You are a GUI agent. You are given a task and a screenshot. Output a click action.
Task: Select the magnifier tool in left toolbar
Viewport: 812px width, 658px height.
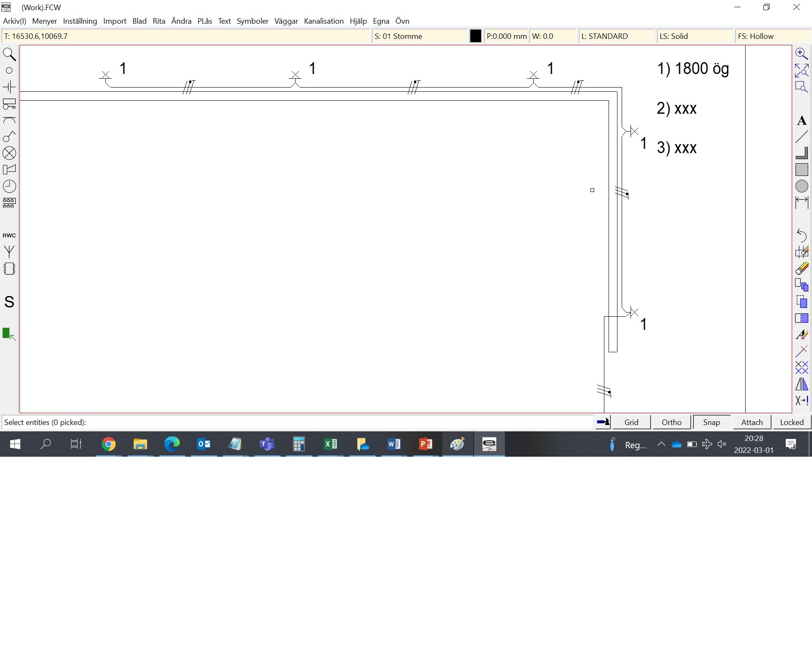[9, 55]
